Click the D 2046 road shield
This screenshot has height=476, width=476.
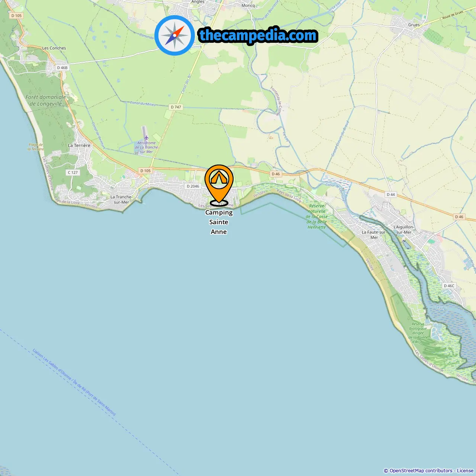(x=193, y=186)
